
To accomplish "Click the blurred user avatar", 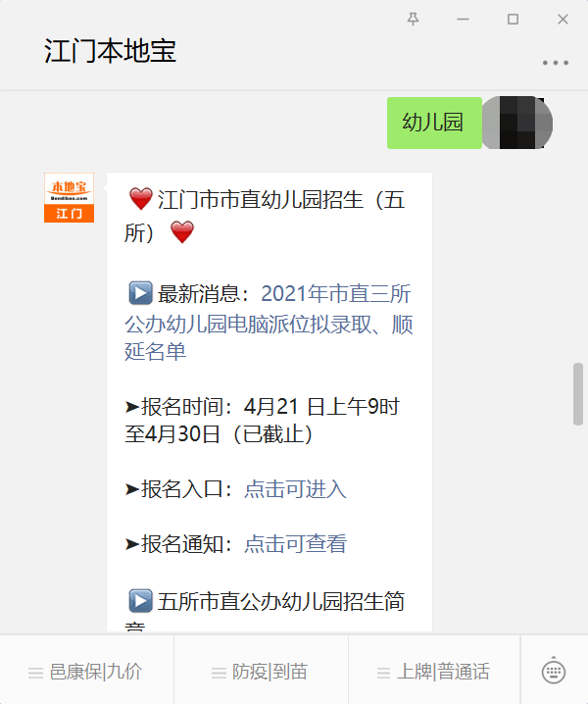I will click(517, 123).
